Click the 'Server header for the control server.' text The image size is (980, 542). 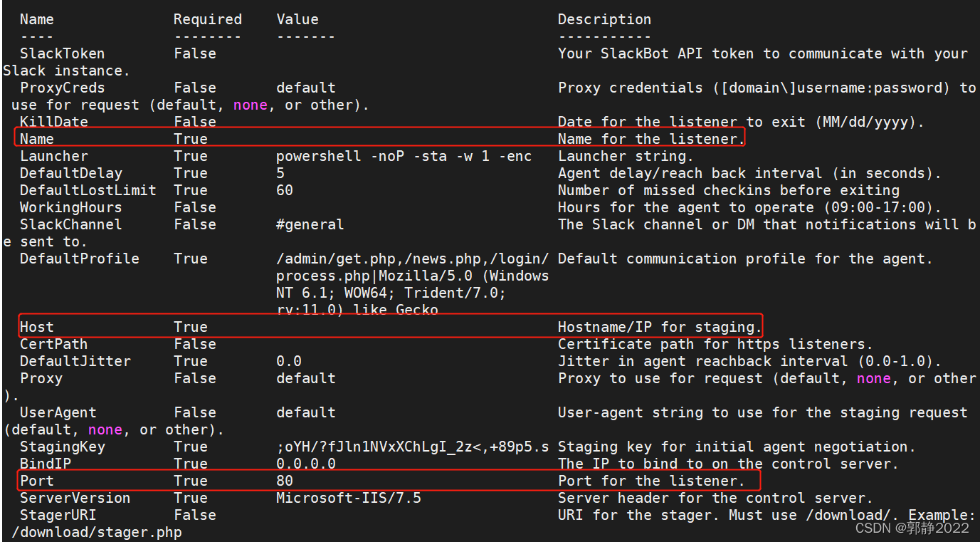pos(715,498)
